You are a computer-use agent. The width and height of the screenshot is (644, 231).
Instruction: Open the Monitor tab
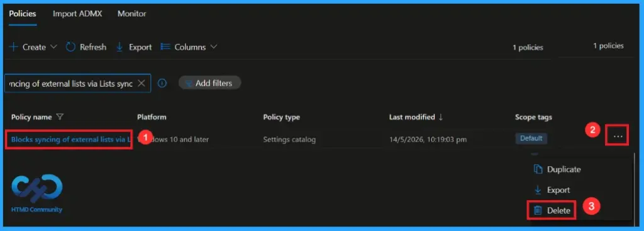click(x=132, y=14)
